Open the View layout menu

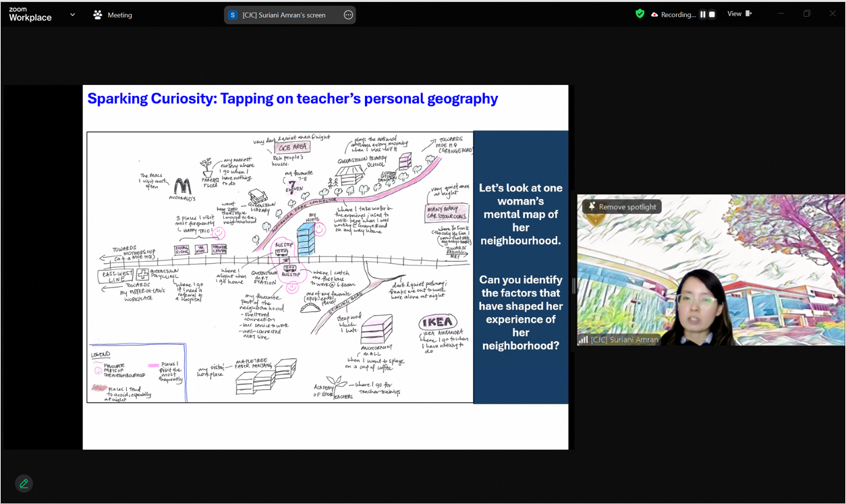tap(739, 13)
